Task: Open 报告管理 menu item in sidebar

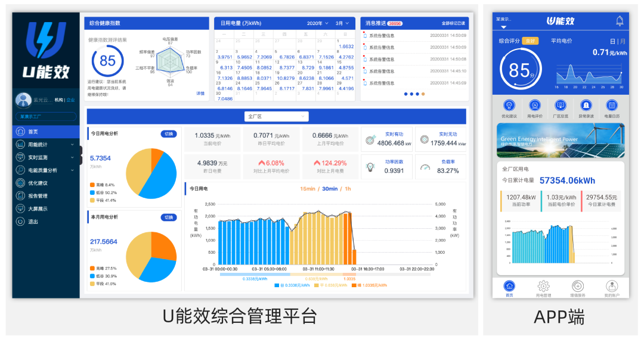Action: 38,196
